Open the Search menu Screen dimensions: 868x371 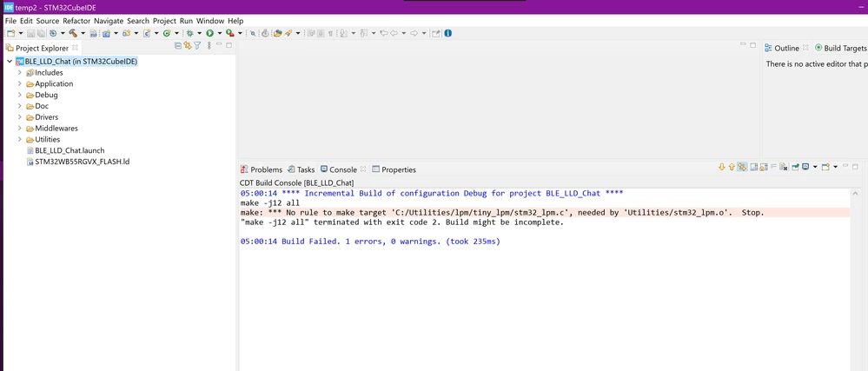[x=138, y=21]
